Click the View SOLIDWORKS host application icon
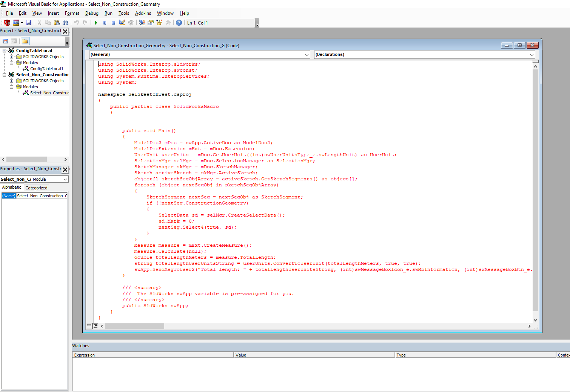 (7, 23)
